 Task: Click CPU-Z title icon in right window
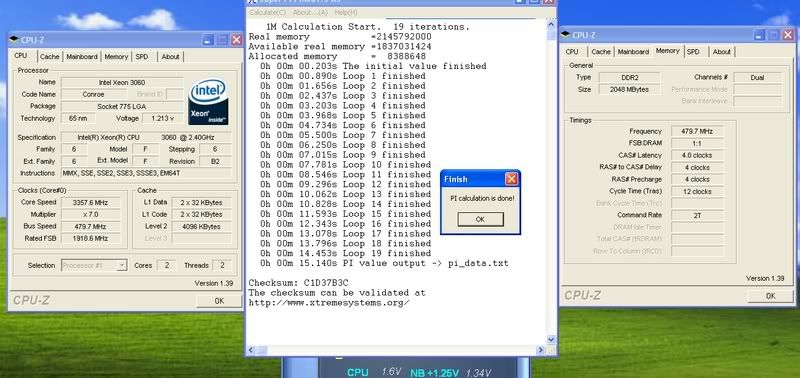pyautogui.click(x=565, y=35)
